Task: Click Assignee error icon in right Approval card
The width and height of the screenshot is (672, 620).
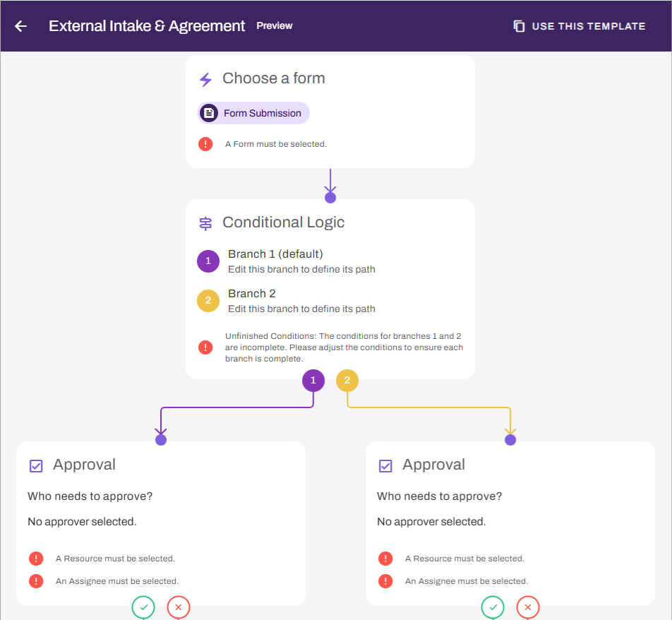Action: point(385,581)
